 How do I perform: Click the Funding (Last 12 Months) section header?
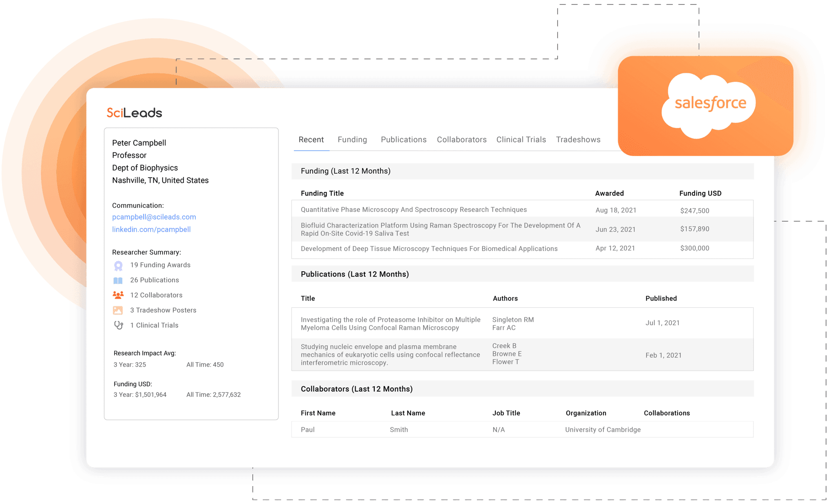tap(522, 171)
